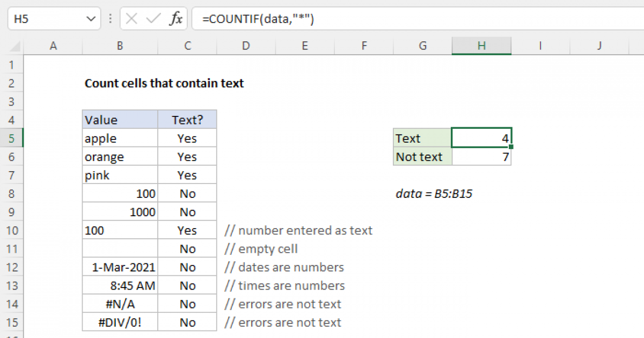Select row 5 header
Viewport: 644px width, 338px height.
coord(12,138)
